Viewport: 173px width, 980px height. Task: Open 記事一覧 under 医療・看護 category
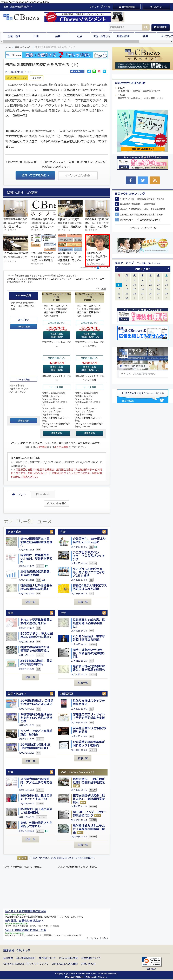click(x=30, y=602)
